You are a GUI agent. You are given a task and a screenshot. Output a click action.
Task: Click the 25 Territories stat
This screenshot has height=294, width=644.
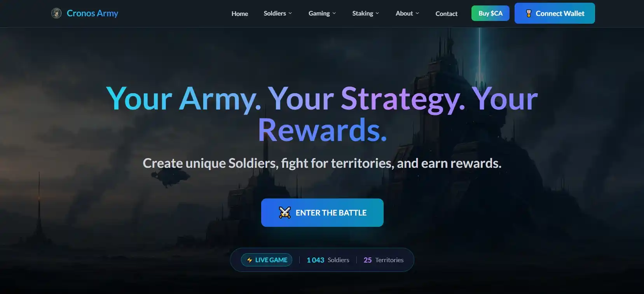384,260
